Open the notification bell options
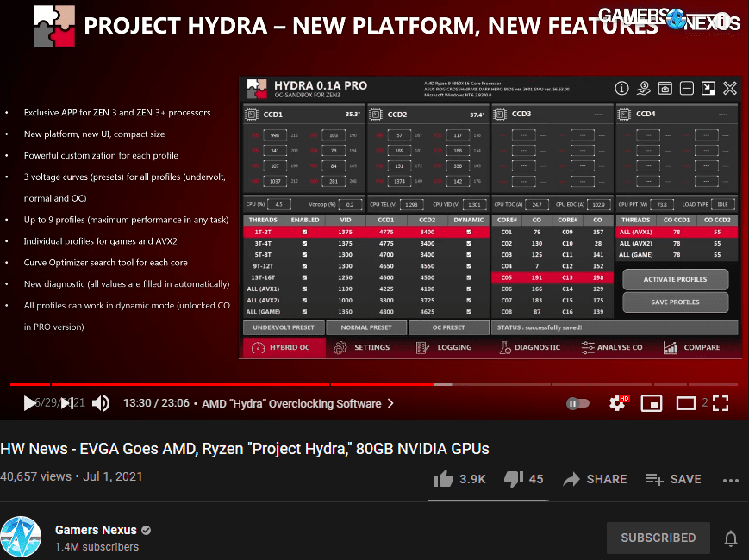 click(x=730, y=538)
